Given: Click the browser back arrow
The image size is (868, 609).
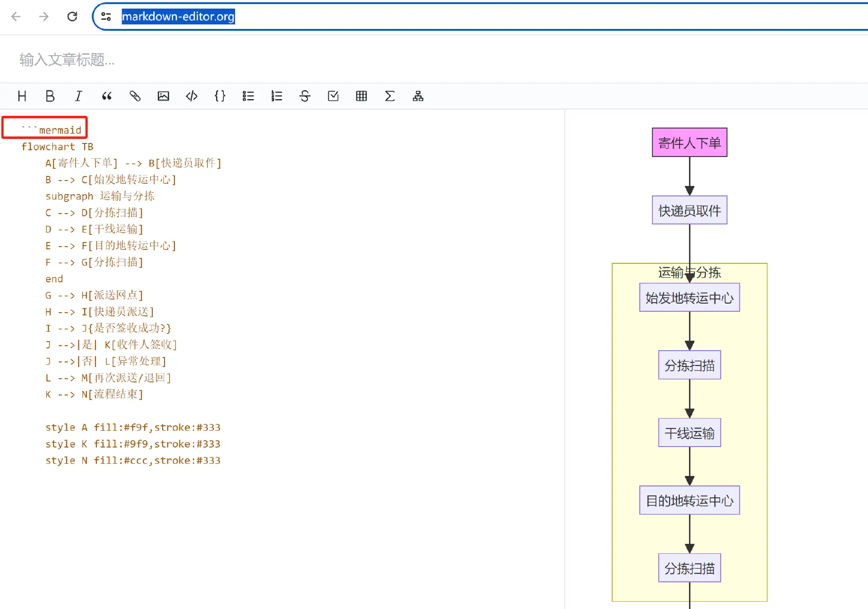Looking at the screenshot, I should 16,17.
